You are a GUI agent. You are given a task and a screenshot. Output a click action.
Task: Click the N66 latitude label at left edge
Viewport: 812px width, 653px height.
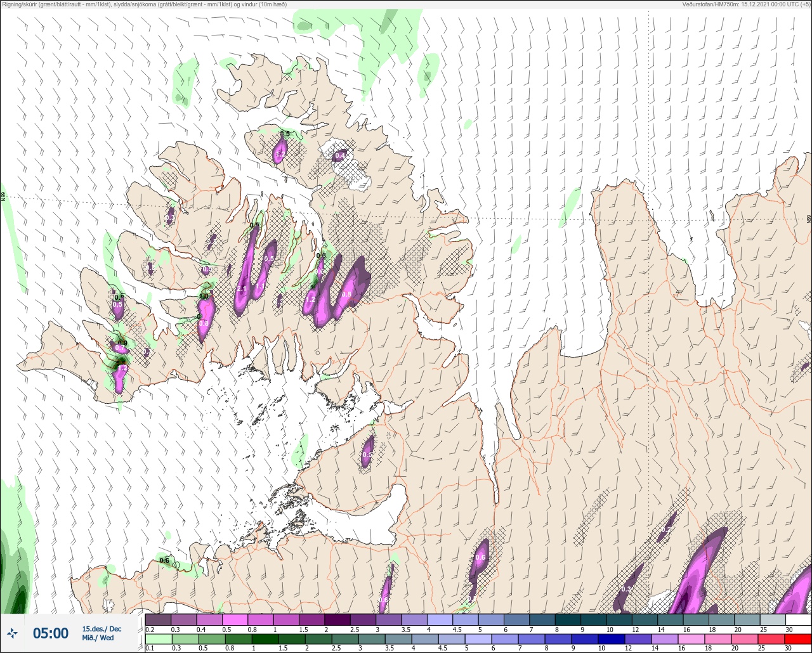(3, 197)
